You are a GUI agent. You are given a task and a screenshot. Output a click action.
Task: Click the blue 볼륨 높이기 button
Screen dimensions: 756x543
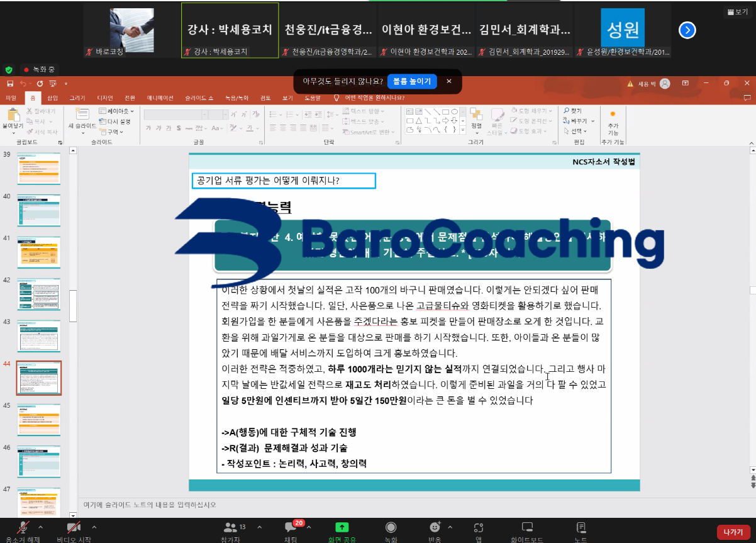pyautogui.click(x=411, y=81)
